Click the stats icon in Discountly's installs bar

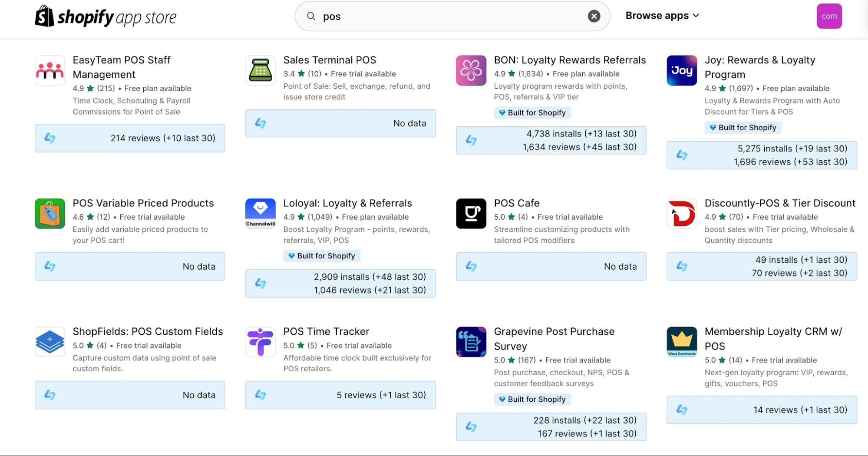682,266
